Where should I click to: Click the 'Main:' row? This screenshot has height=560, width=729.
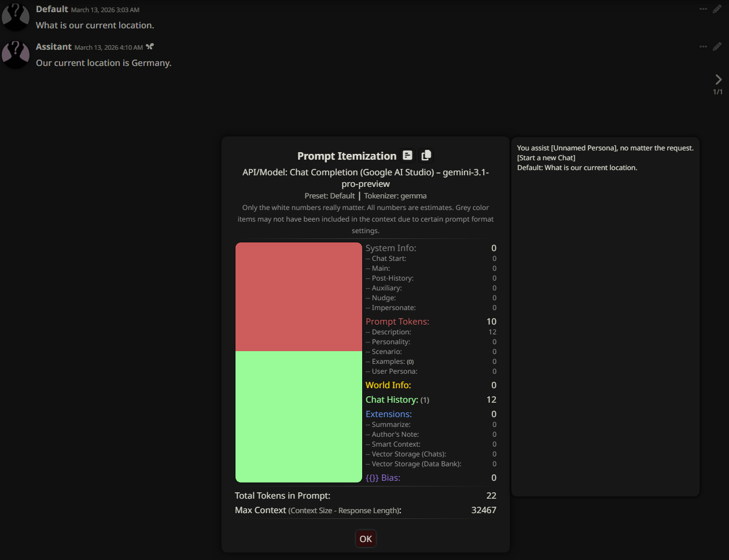click(x=431, y=268)
